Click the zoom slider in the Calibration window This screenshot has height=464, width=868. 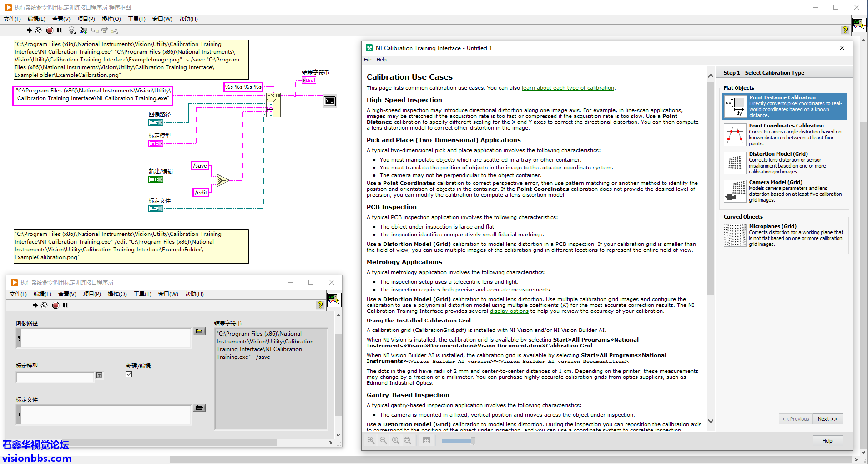click(458, 441)
